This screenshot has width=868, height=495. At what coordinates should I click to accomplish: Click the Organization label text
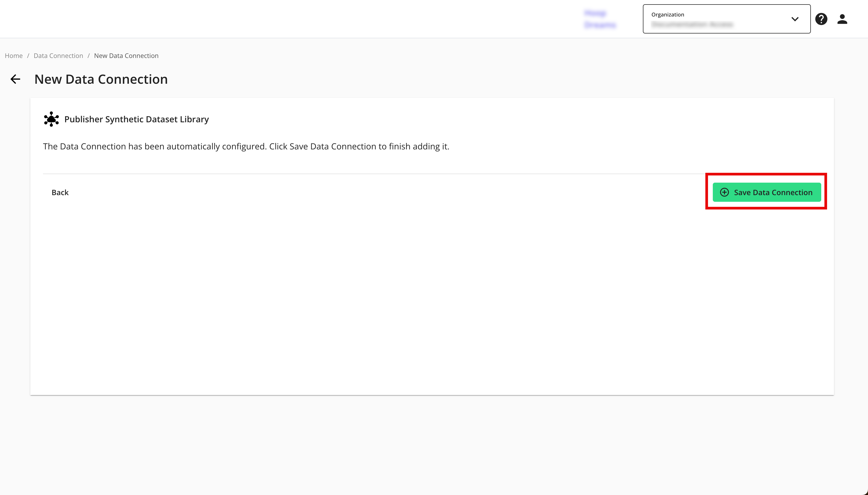668,15
